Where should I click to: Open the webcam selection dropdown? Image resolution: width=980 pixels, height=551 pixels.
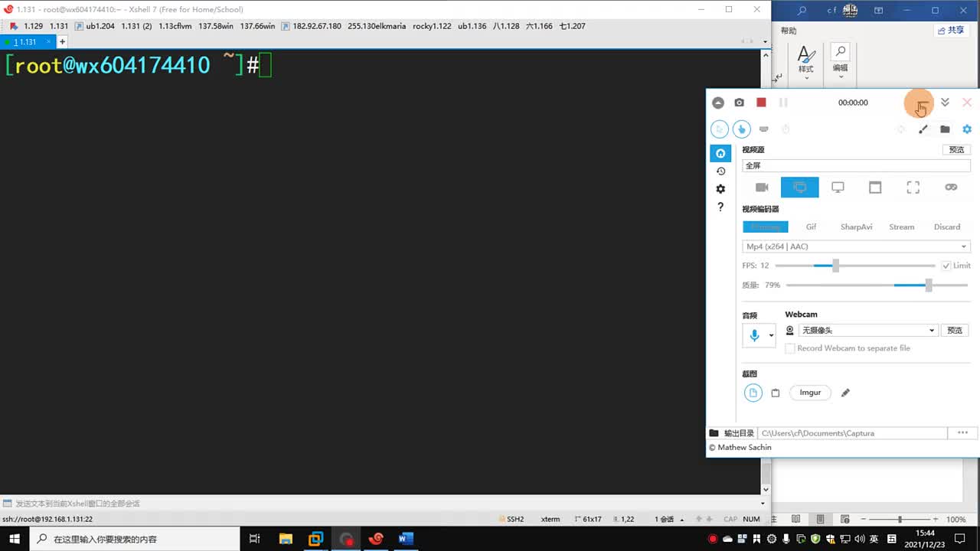[x=868, y=331]
